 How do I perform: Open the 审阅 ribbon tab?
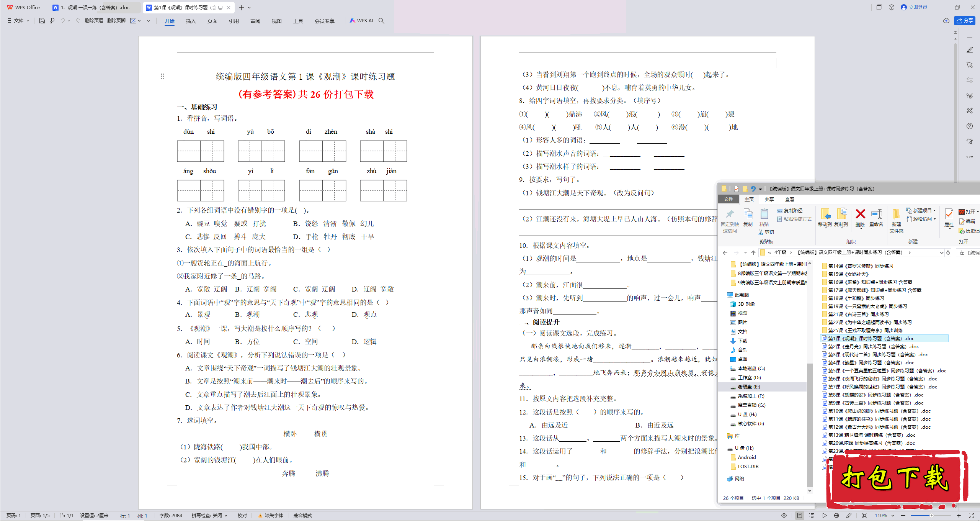[x=255, y=21]
